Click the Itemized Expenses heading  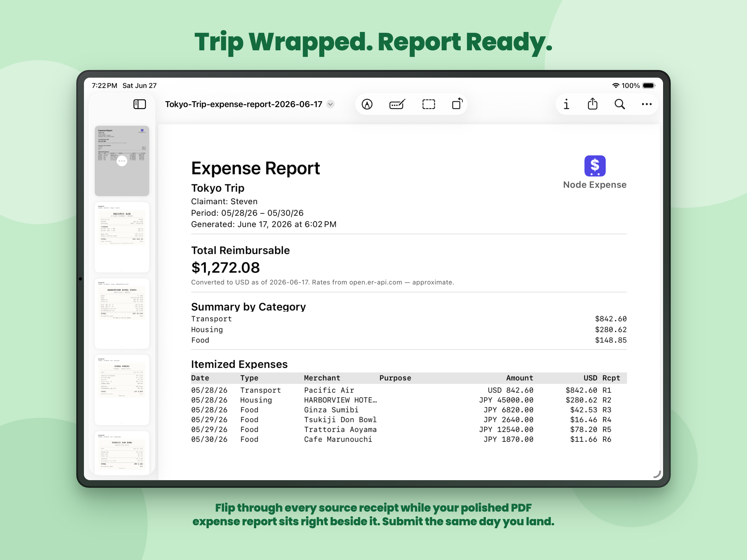(x=239, y=364)
